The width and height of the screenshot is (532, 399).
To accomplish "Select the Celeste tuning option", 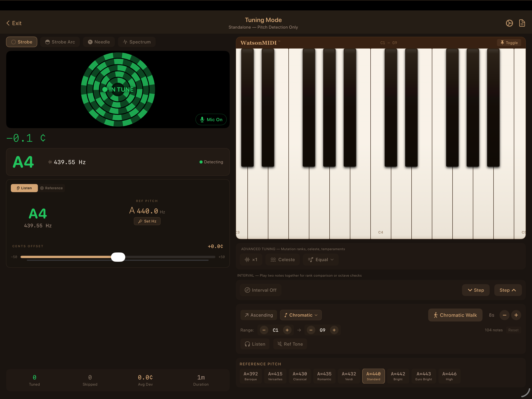I will pos(283,259).
